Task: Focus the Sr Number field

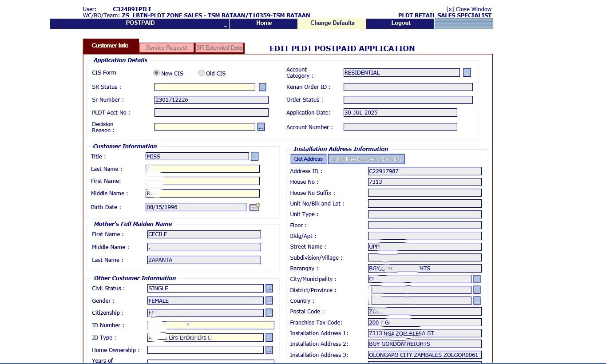Action: click(211, 100)
